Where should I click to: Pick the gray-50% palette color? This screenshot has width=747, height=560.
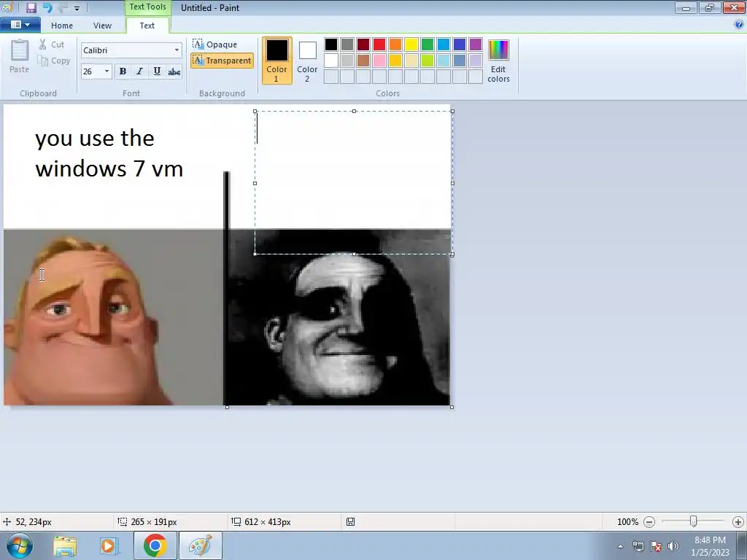point(347,44)
